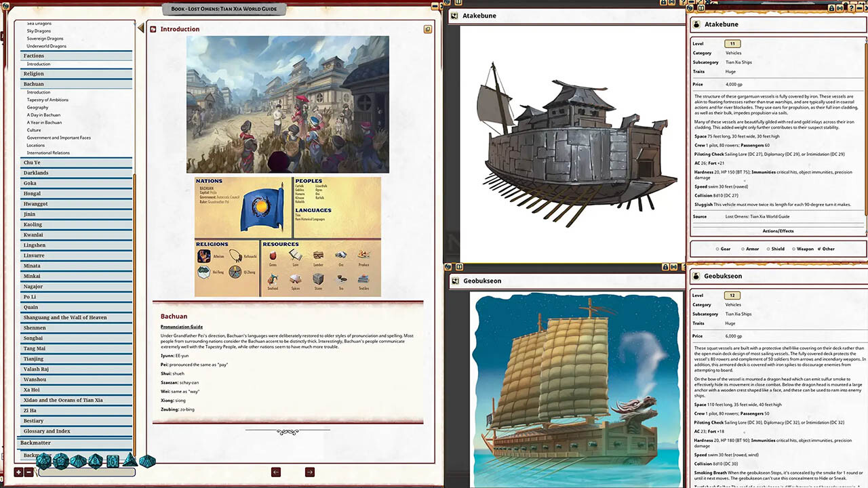
Task: Click the d6 die icon
Action: click(x=113, y=461)
